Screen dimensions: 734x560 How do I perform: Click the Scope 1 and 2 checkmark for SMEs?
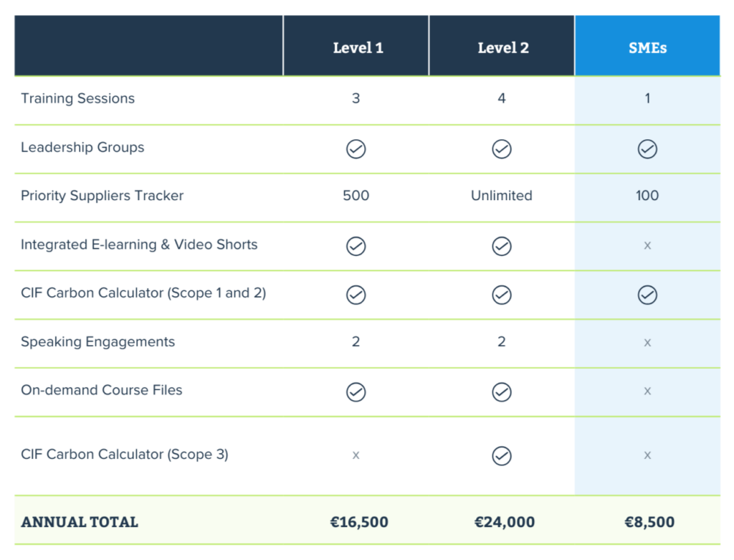[x=647, y=295]
